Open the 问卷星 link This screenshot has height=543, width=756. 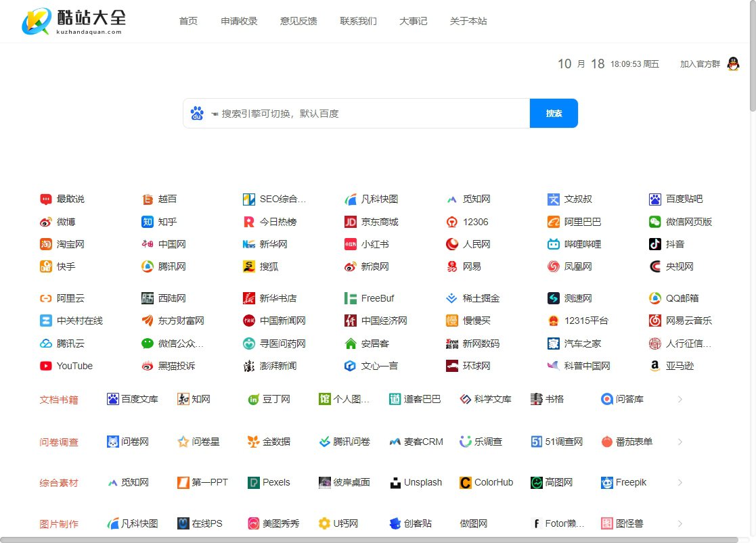click(x=198, y=442)
